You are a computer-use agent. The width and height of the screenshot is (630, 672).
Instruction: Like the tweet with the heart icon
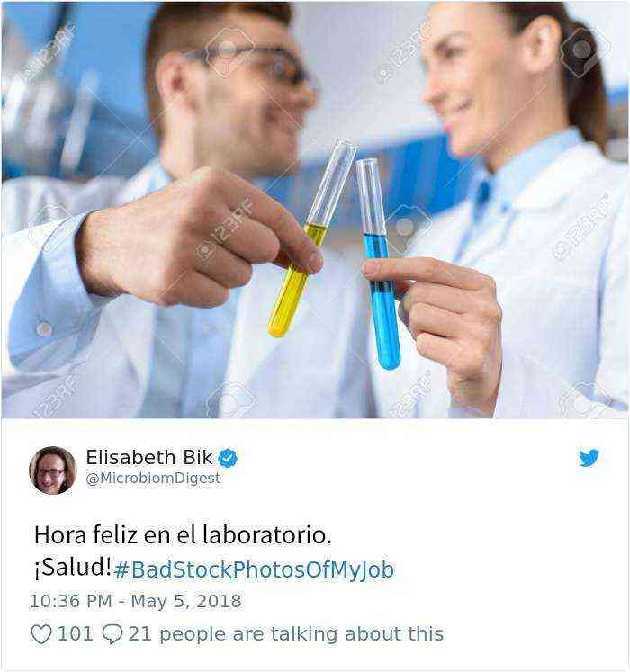(x=41, y=634)
